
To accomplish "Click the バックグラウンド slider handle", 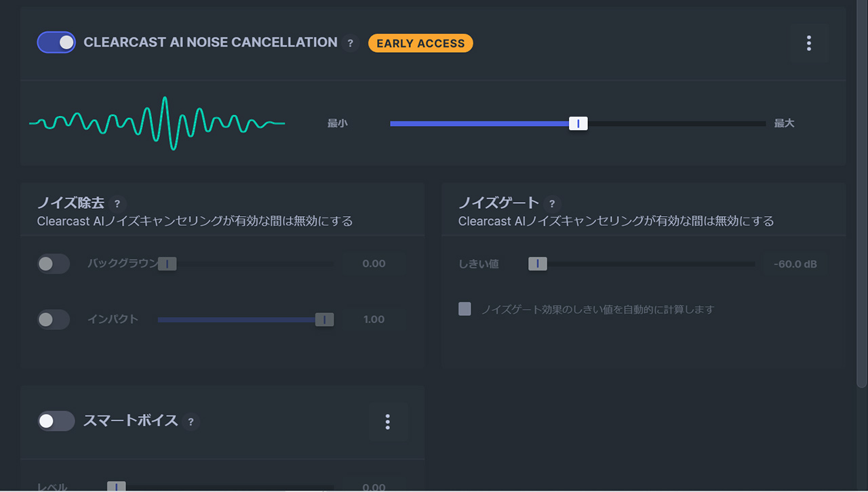I will 167,264.
